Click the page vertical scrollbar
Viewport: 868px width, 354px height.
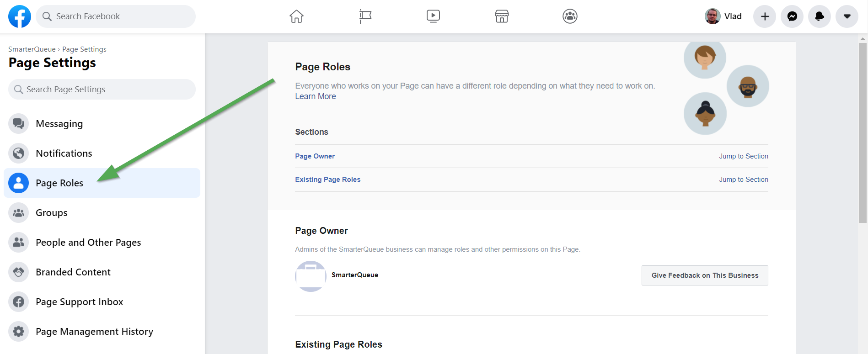point(863,133)
